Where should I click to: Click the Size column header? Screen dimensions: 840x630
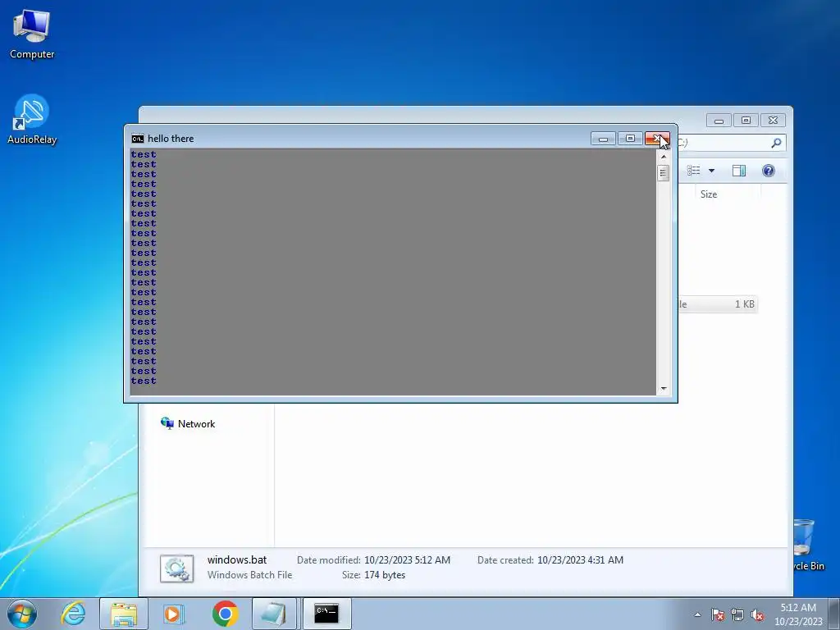coord(709,194)
